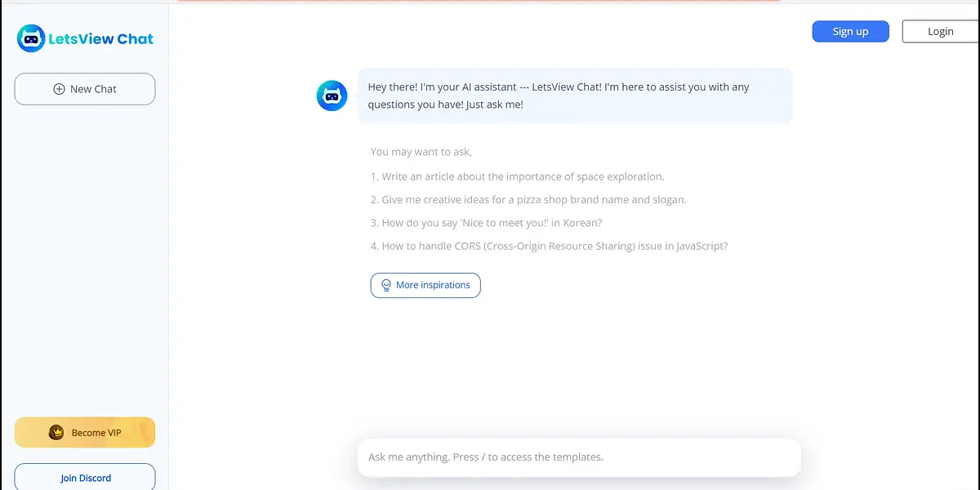Click the AI assistant avatar icon
Screen dimensions: 980x490
click(x=332, y=96)
